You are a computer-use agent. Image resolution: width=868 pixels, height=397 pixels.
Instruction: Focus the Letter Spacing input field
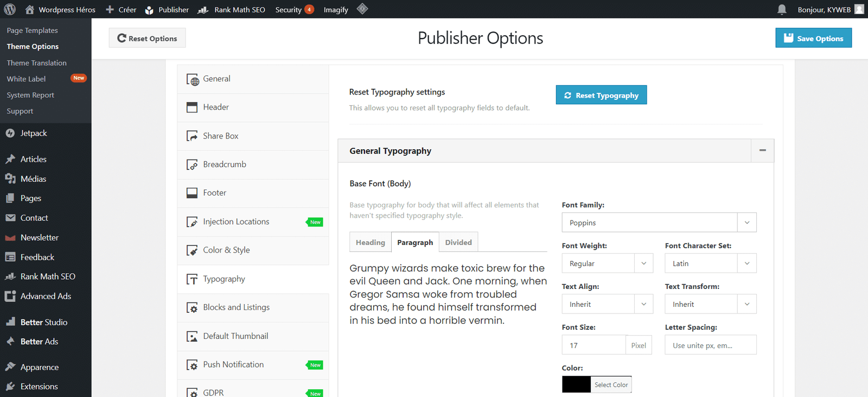coord(710,345)
